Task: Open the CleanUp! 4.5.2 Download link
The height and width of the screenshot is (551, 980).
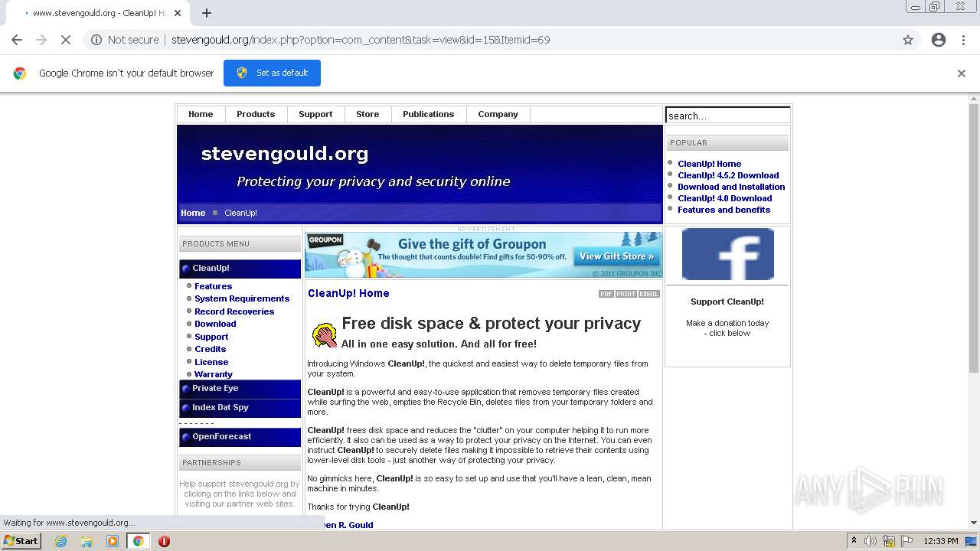Action: click(x=728, y=175)
